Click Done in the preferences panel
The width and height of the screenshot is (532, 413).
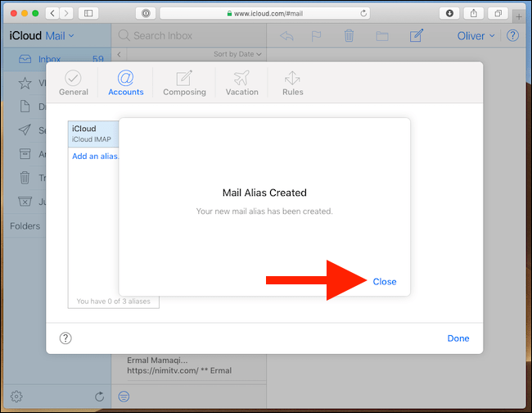coord(458,338)
